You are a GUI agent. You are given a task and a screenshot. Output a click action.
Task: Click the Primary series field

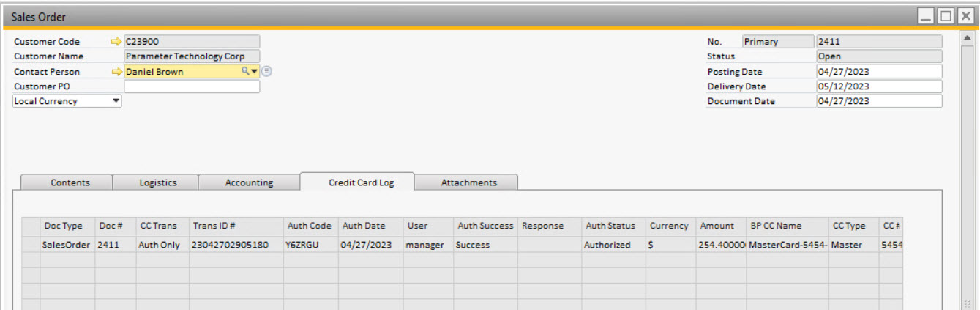click(x=778, y=42)
